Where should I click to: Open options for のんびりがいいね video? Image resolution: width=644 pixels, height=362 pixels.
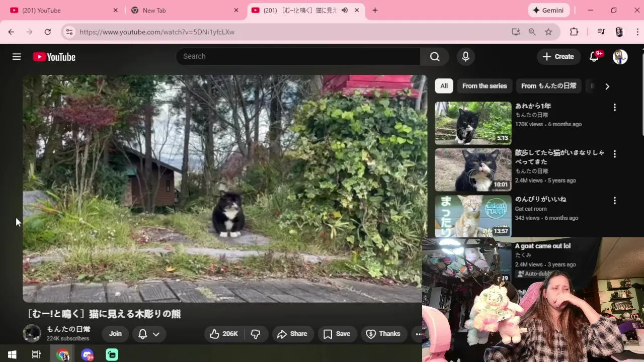click(614, 201)
